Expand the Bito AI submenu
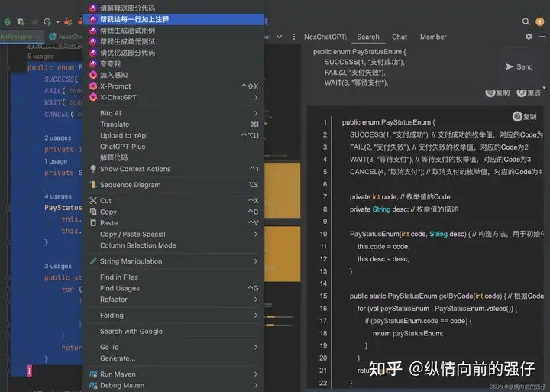Screen dimensions: 550x392 [173, 113]
